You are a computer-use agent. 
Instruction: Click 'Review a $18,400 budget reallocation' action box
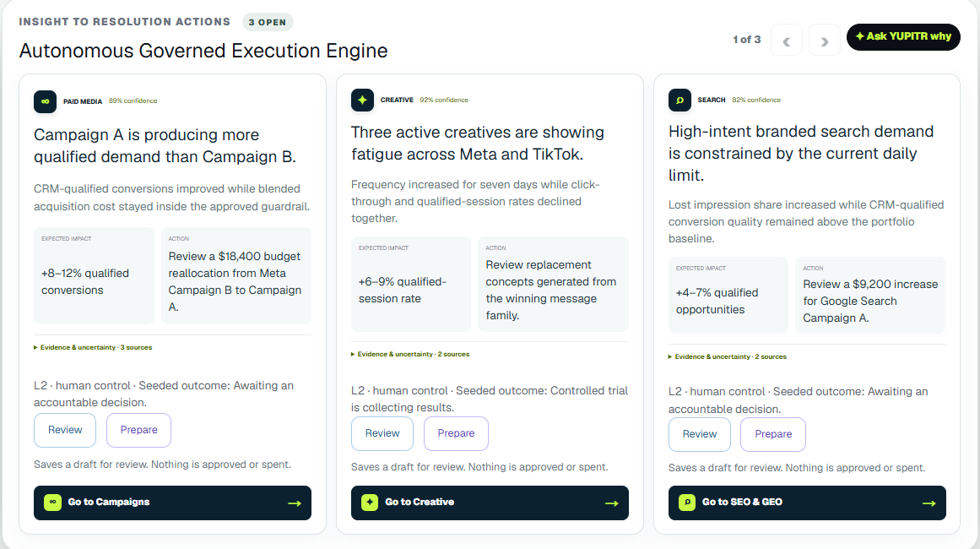(x=236, y=275)
